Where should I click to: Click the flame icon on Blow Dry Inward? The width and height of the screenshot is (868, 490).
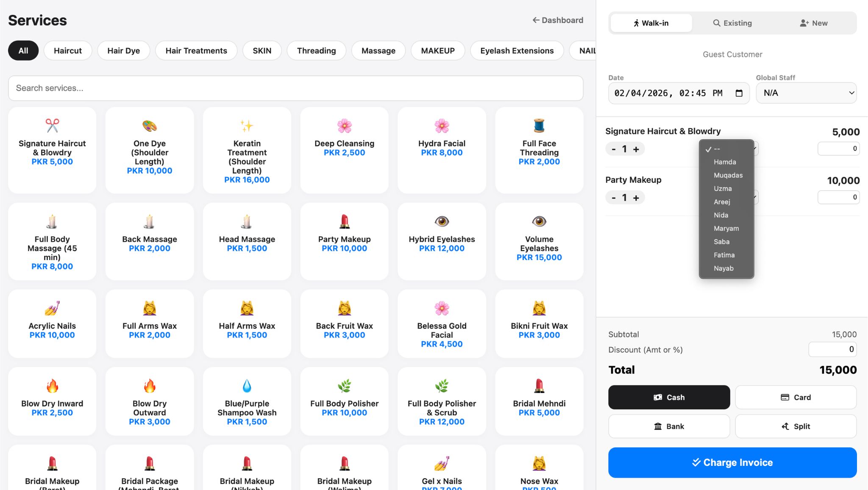coord(52,386)
